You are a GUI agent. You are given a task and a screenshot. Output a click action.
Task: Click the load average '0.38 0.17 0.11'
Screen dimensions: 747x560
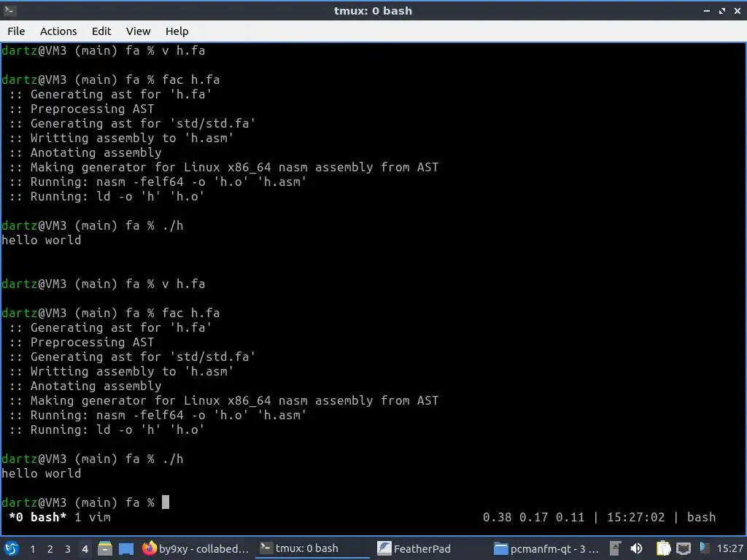coord(533,517)
